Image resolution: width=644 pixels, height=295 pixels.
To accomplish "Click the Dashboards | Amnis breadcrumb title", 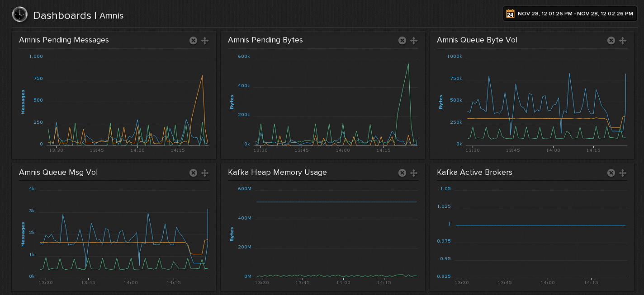I will pos(78,15).
